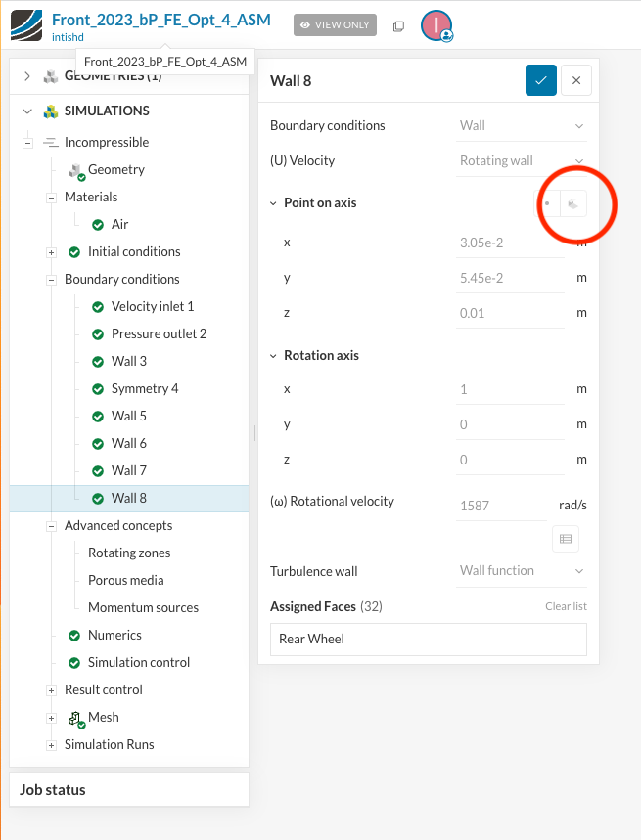The image size is (641, 840).
Task: Click the single-point selection icon
Action: (547, 203)
